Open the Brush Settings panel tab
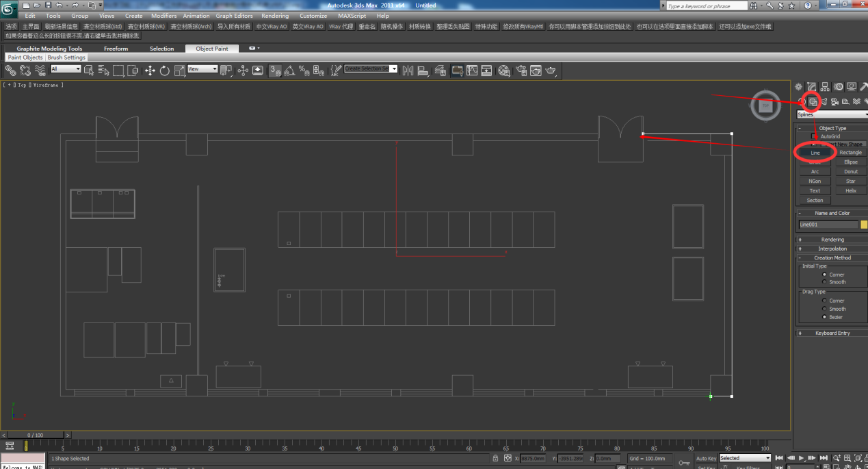The width and height of the screenshot is (868, 469). point(66,58)
